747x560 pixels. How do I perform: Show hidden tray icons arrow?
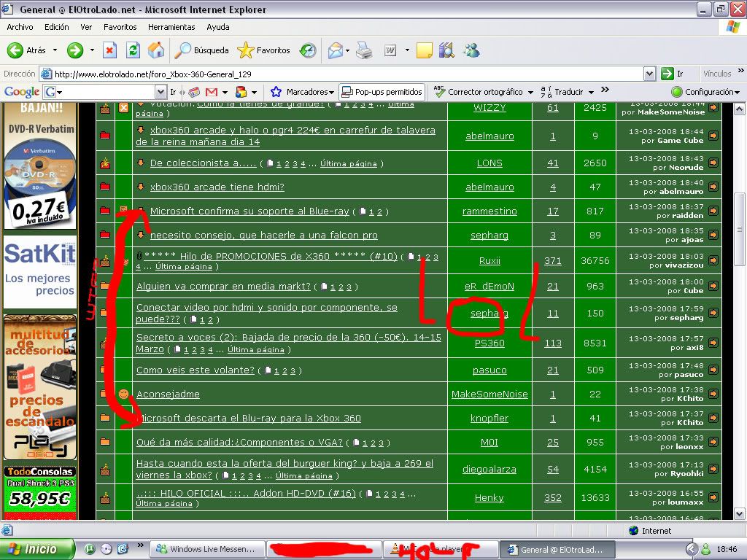click(692, 549)
